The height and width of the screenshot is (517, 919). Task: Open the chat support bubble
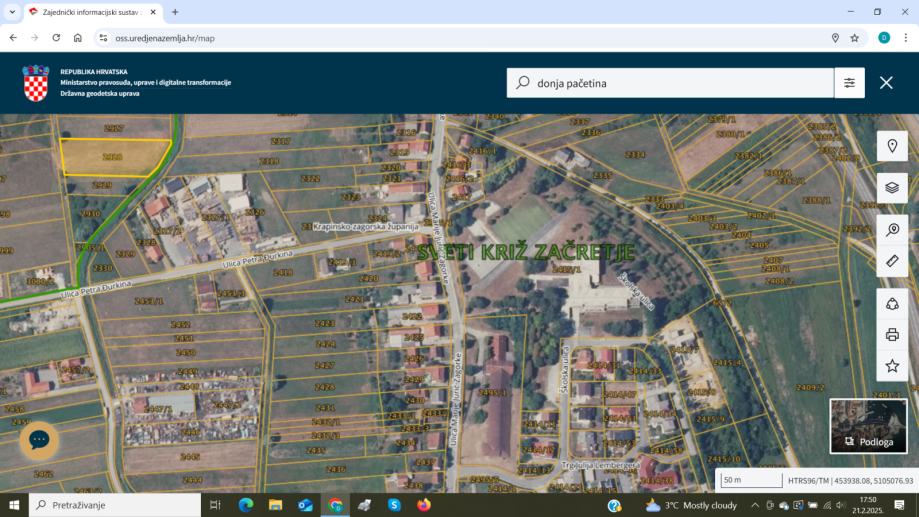[x=39, y=440]
